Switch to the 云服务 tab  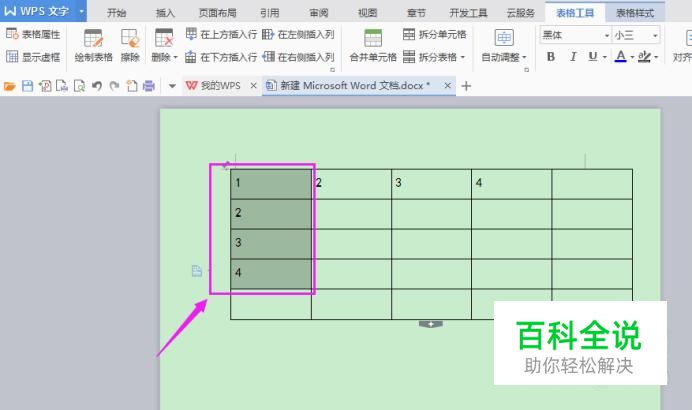coord(521,13)
